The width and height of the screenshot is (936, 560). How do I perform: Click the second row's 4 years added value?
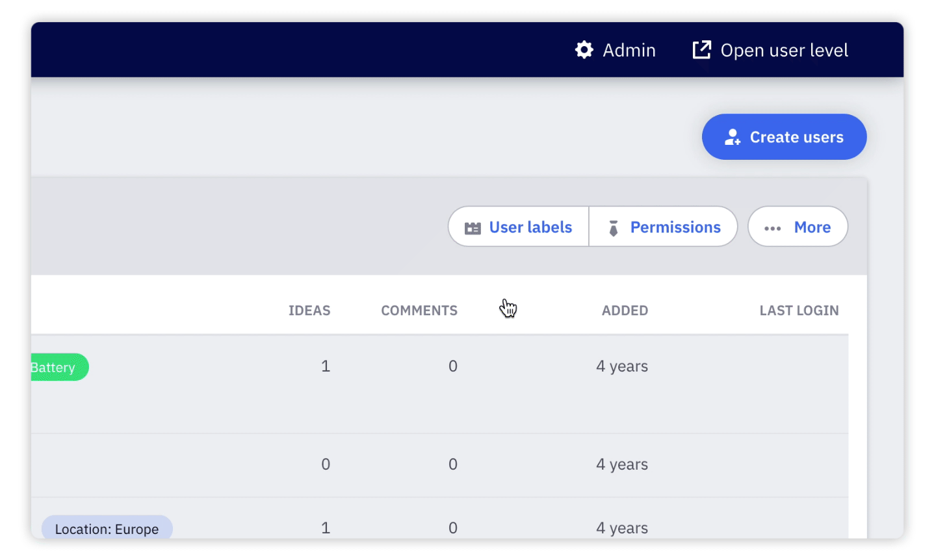(622, 465)
